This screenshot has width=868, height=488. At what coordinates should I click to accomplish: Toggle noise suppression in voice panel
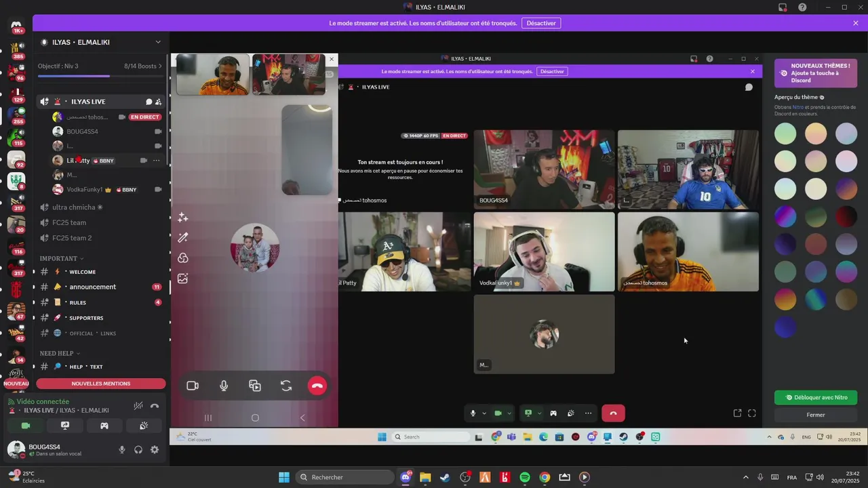coord(138,406)
